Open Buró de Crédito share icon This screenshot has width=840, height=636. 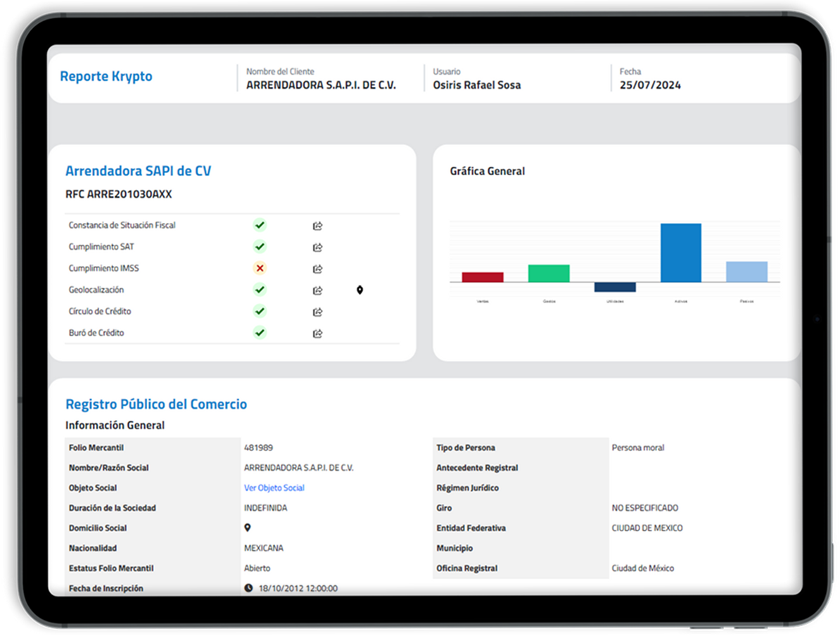tap(317, 333)
